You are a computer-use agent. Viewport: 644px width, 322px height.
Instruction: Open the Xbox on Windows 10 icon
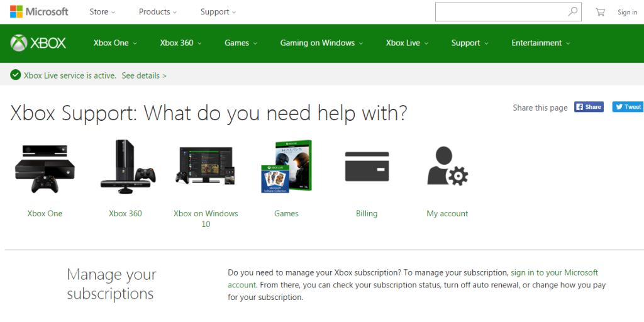[x=206, y=167]
